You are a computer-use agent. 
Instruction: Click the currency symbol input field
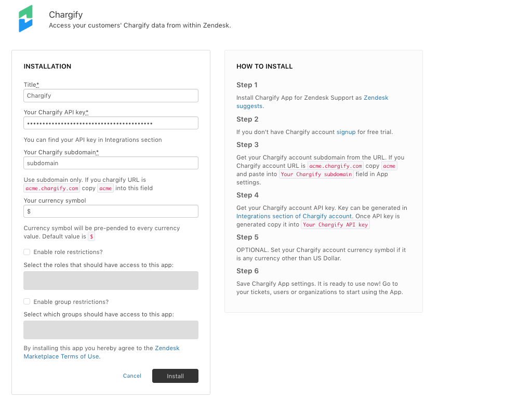(x=111, y=211)
